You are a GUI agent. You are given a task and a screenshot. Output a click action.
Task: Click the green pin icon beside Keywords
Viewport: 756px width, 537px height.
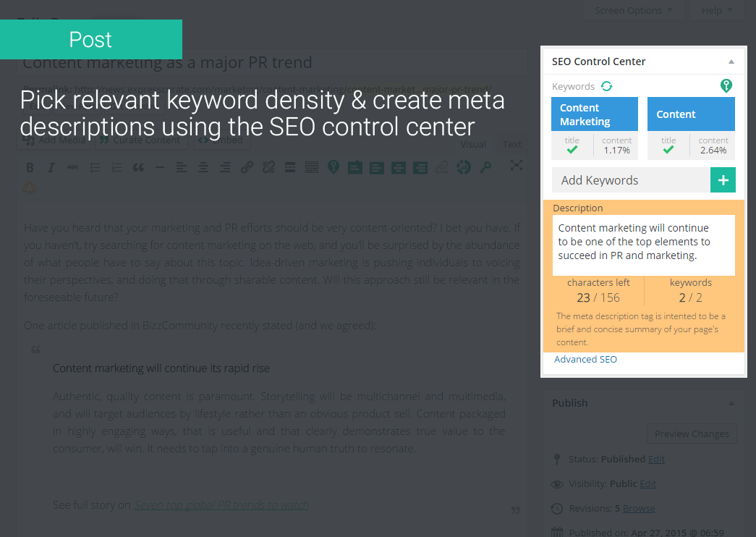point(726,86)
